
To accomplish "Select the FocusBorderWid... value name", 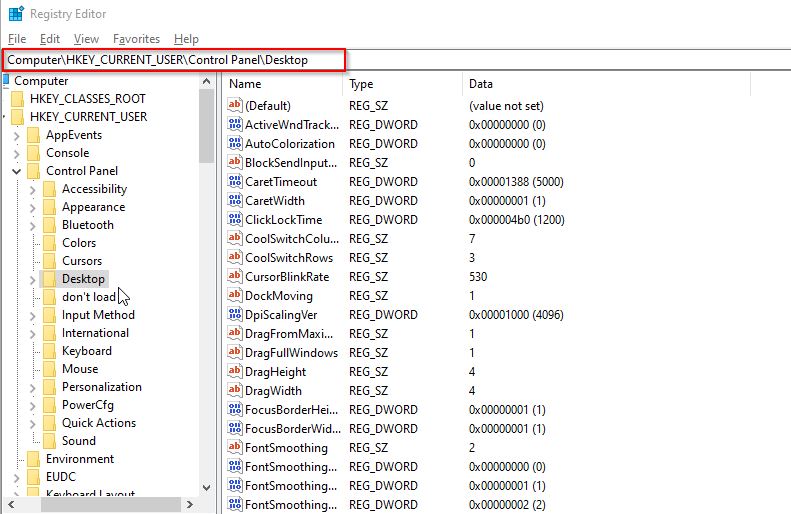I will (293, 429).
